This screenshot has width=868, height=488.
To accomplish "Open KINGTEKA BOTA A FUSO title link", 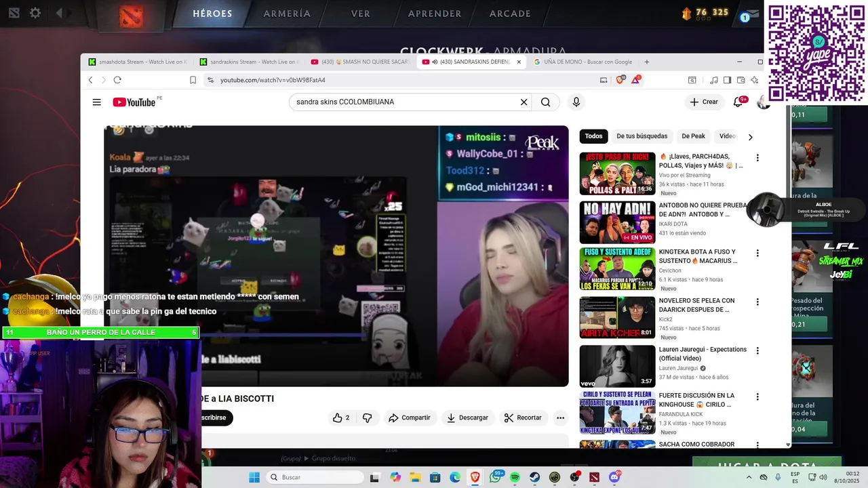I will point(698,256).
